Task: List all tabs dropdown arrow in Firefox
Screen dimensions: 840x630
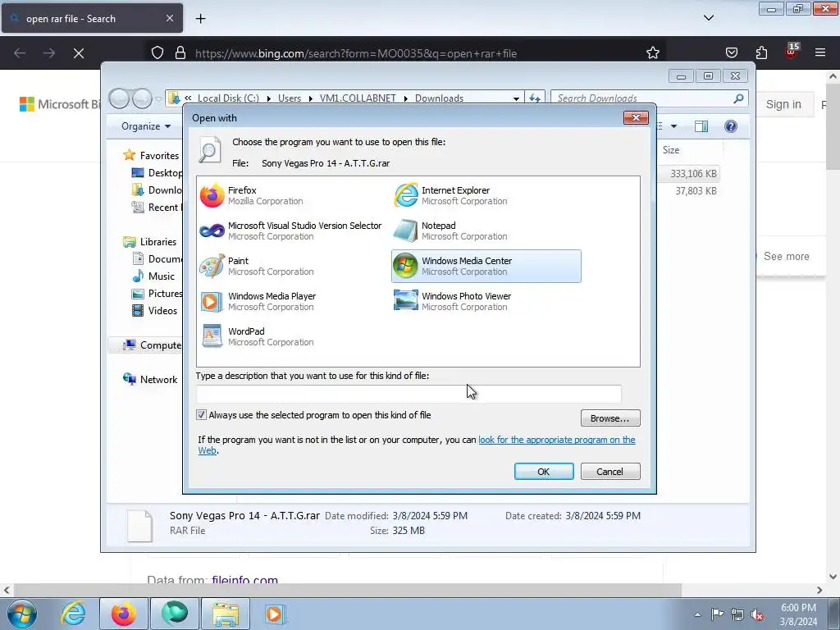Action: 708,18
